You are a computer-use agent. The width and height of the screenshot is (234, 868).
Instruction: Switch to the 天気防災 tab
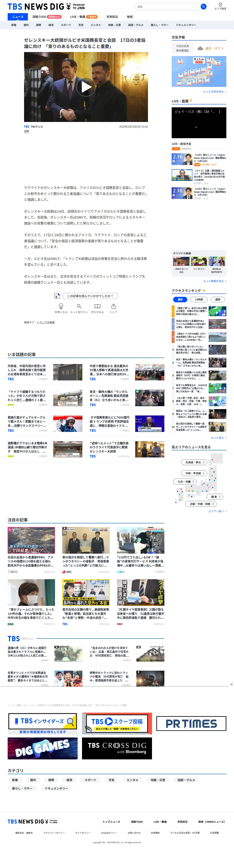pyautogui.click(x=112, y=17)
